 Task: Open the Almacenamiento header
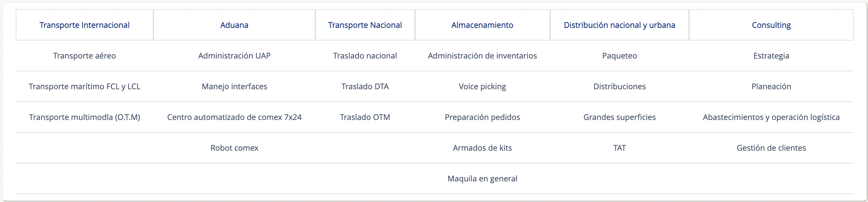tap(482, 25)
